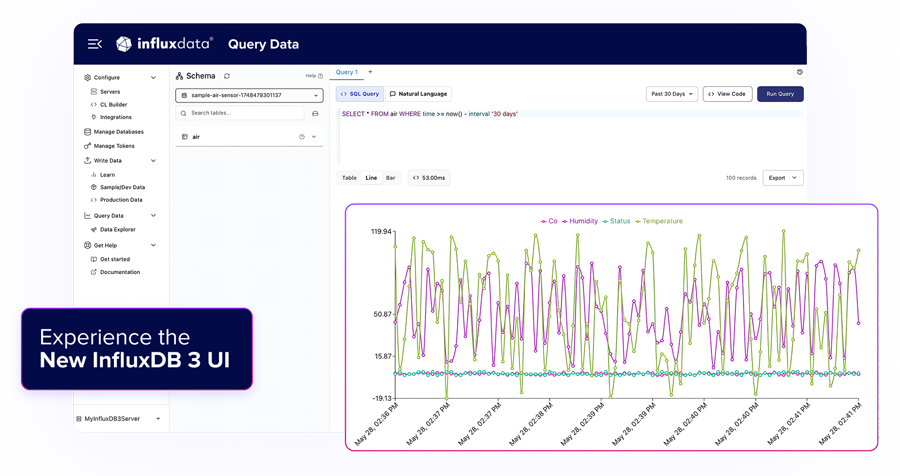The image size is (900, 476).
Task: Collapse the Write Data section chevron
Action: pos(153,160)
